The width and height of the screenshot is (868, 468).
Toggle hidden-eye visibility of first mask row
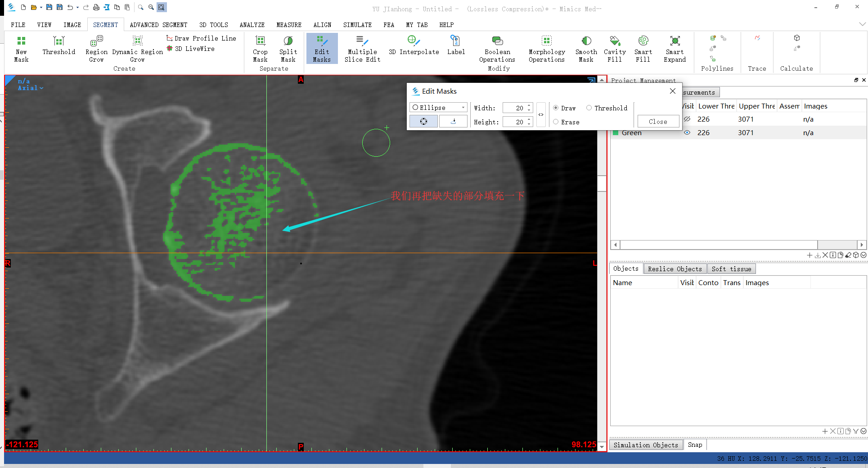tap(687, 119)
